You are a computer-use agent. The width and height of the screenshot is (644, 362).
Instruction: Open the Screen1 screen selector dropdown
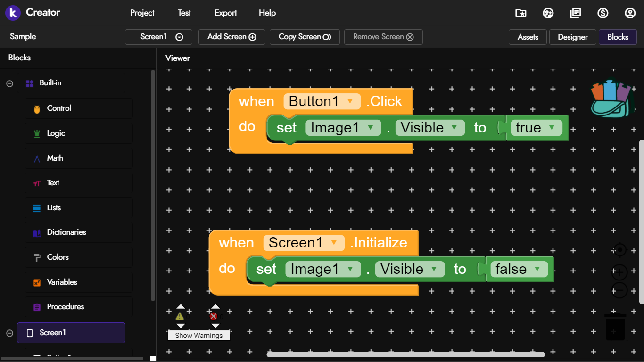tap(158, 37)
